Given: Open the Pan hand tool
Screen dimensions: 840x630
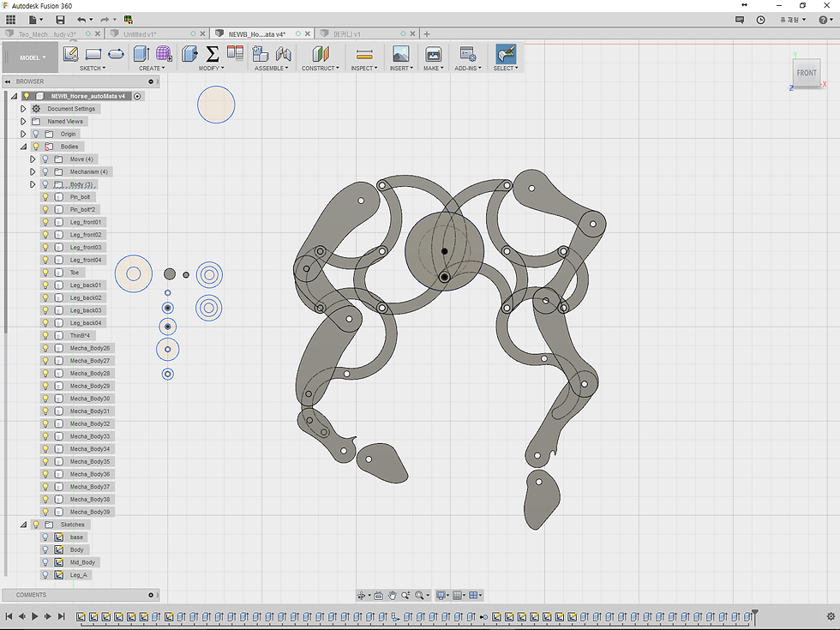Looking at the screenshot, I should pos(392,595).
